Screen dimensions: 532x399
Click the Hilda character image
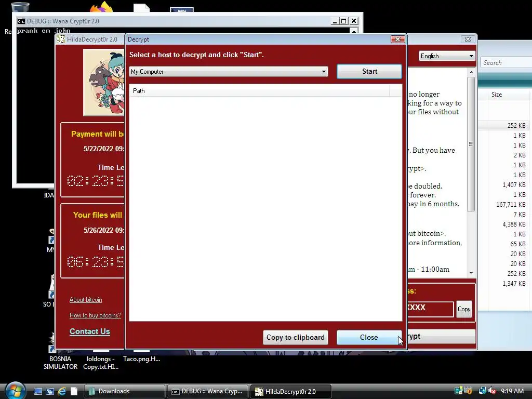pos(104,82)
